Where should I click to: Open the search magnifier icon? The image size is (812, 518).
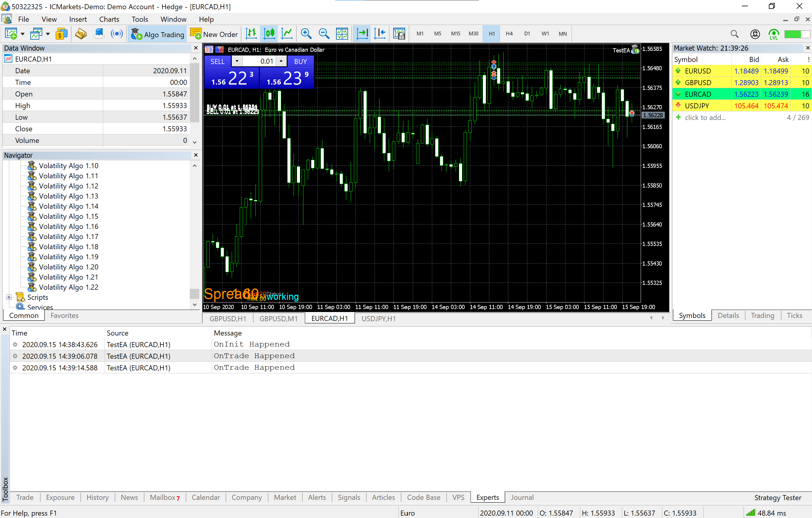coord(734,34)
